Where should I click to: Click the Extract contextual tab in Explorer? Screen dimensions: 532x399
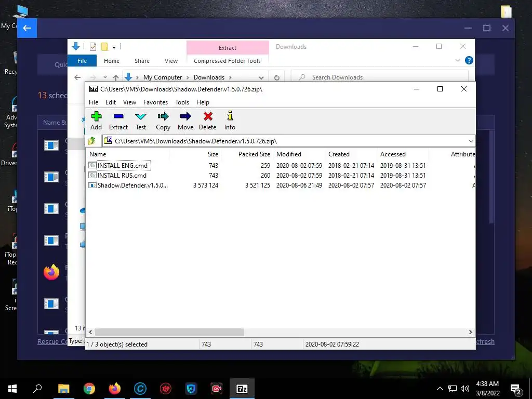pos(228,47)
